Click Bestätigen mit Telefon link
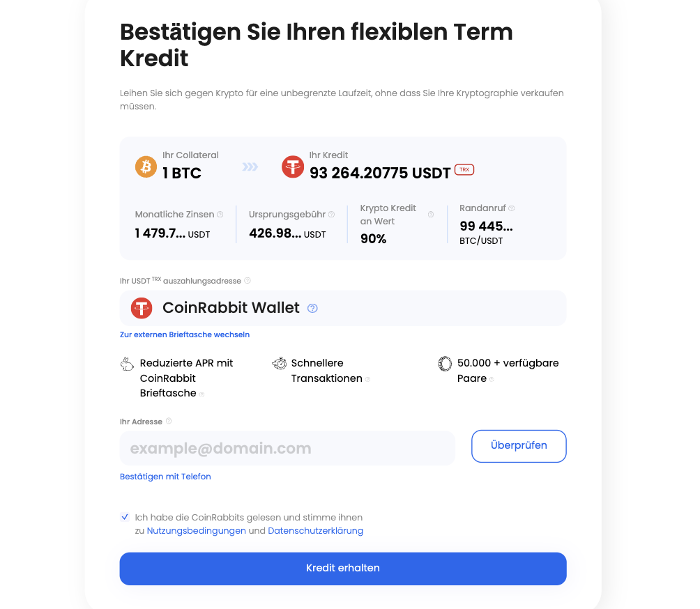Viewport: 700px width, 609px height. (165, 477)
